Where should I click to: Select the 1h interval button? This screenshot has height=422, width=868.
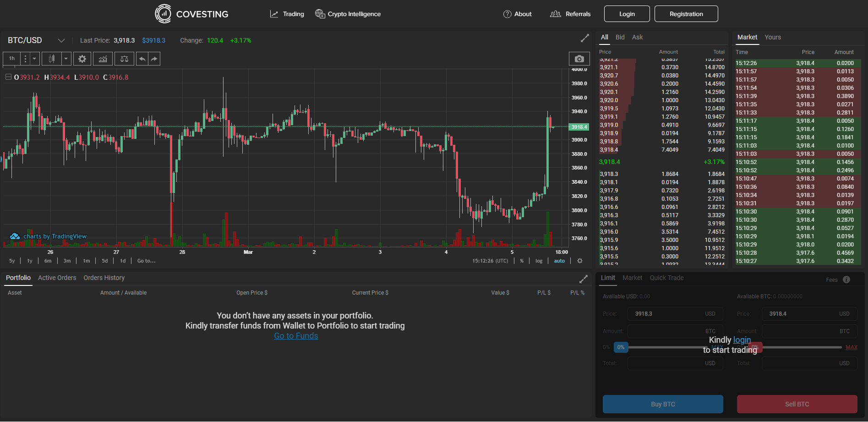click(12, 59)
